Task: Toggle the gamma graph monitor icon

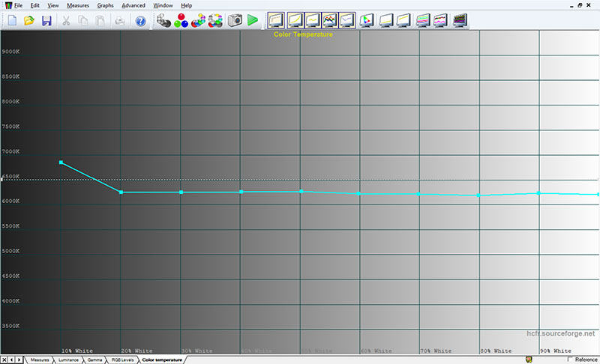Action: 313,20
